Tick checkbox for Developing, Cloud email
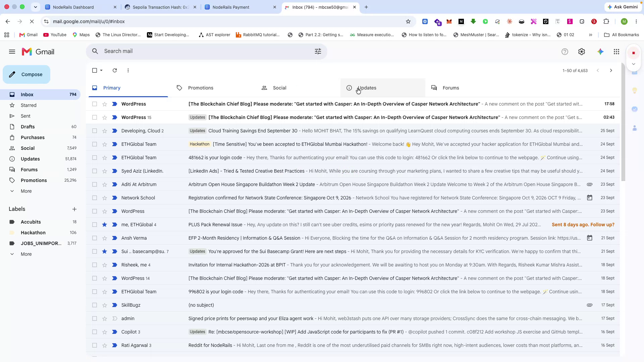 pos(95,131)
